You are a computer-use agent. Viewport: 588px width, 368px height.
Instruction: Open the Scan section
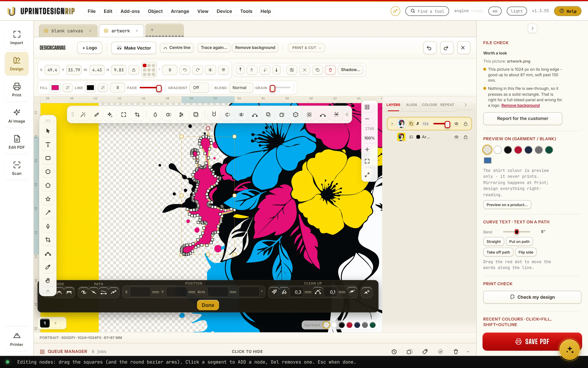pyautogui.click(x=16, y=168)
